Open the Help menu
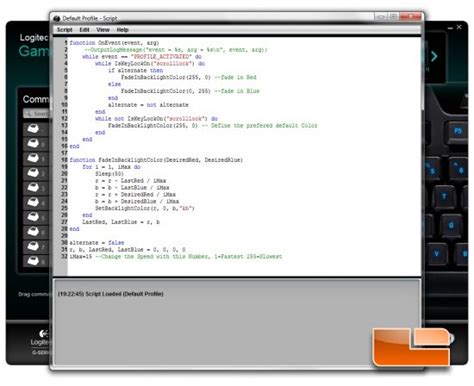This screenshot has height=386, width=474. [x=122, y=30]
